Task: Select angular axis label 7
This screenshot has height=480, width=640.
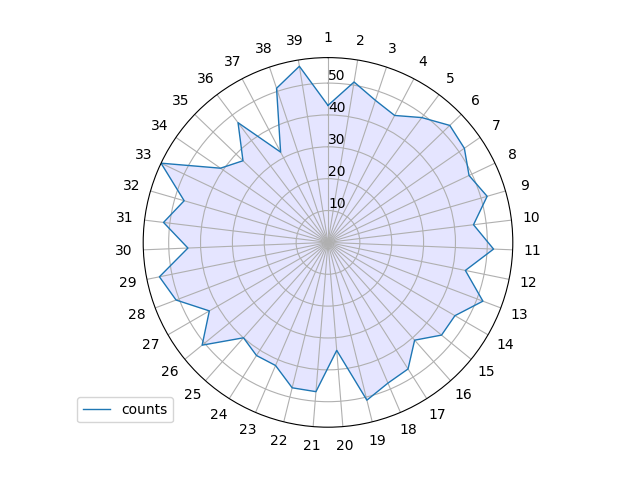Action: point(496,125)
